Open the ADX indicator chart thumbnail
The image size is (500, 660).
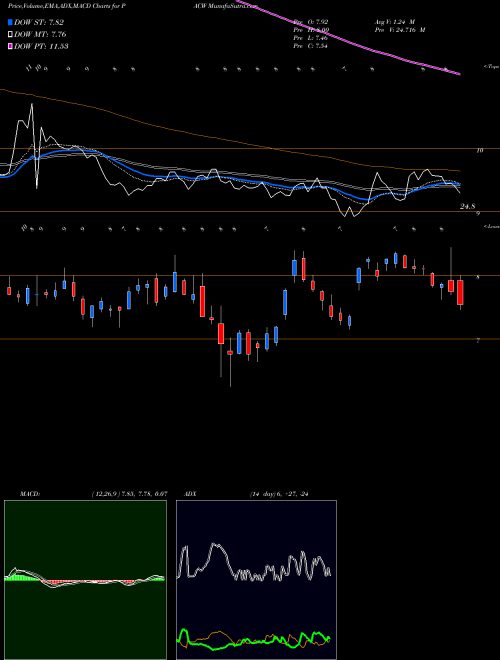pos(256,580)
